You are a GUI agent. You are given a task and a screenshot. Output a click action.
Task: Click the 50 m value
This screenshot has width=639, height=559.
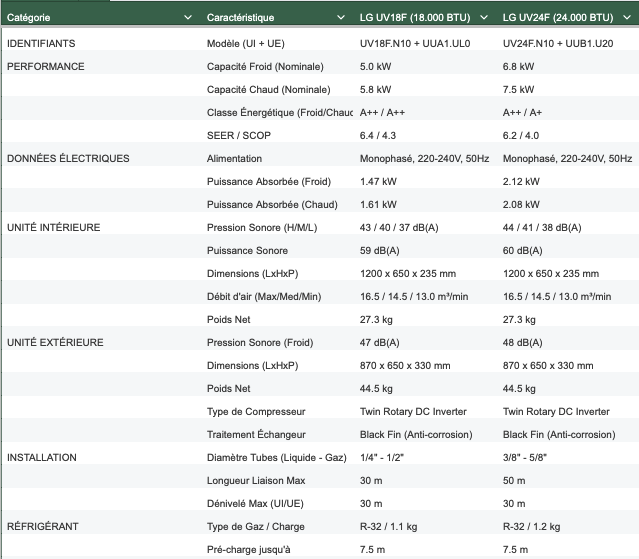[514, 480]
